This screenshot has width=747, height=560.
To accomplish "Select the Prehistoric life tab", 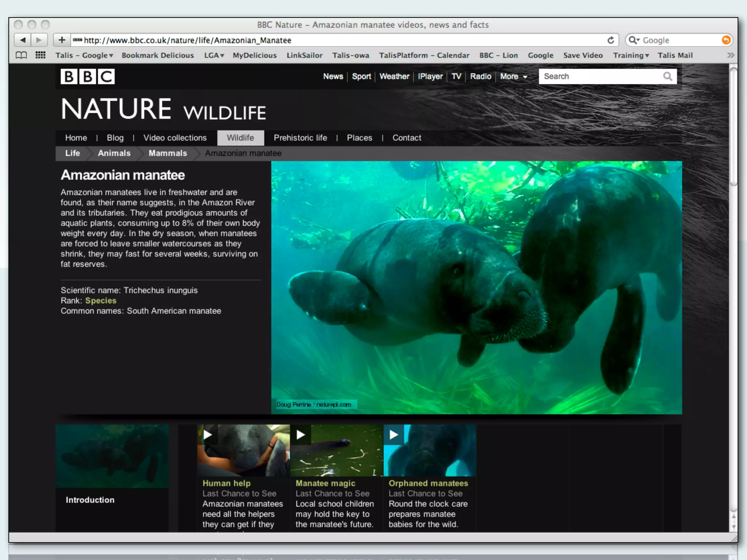I will point(300,138).
